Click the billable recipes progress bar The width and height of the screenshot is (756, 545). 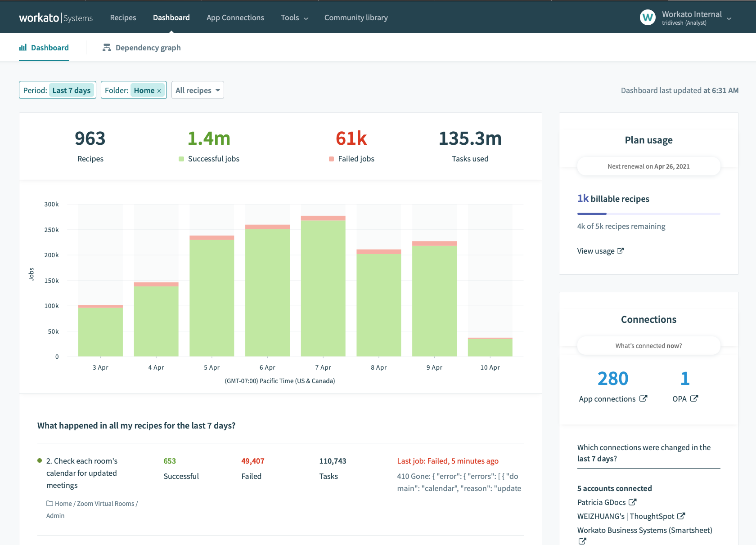pos(648,214)
